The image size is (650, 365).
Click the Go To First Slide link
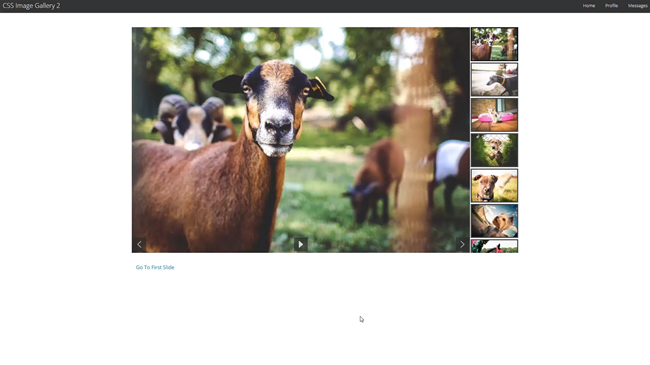click(x=155, y=268)
